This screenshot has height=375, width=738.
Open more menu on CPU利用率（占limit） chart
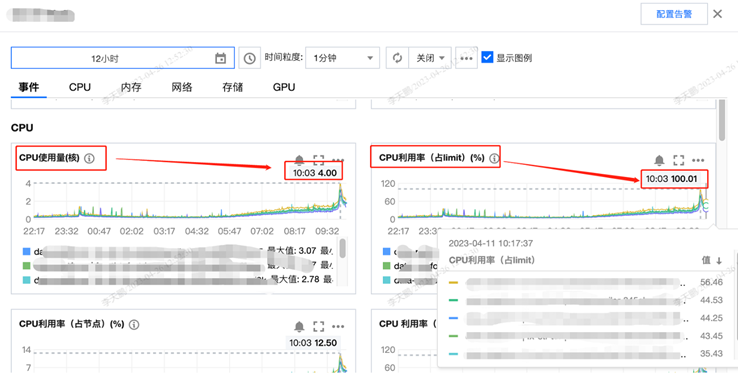point(698,160)
